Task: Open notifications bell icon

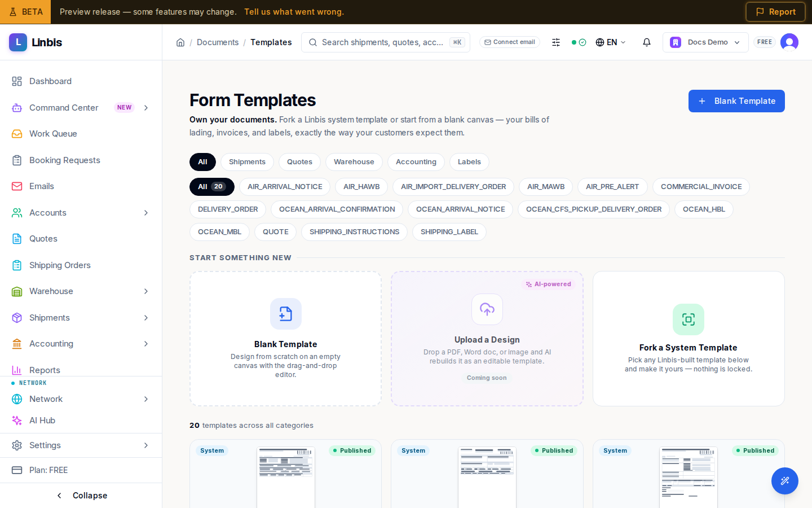Action: pos(647,42)
